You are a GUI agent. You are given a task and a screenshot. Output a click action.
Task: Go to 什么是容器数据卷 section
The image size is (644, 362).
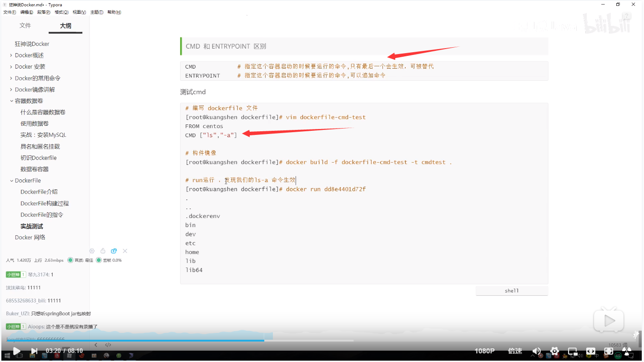(x=43, y=112)
